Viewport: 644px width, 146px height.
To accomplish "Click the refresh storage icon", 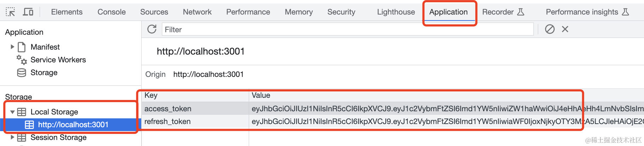I will [x=152, y=29].
